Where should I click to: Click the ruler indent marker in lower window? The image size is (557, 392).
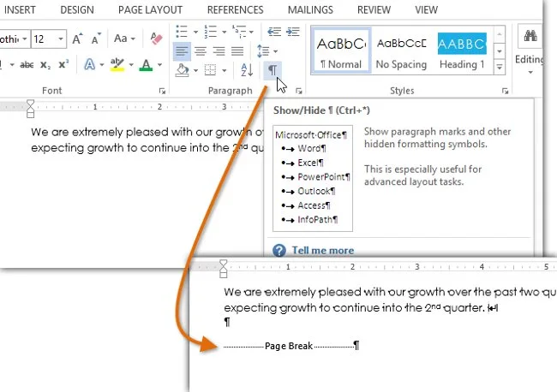tap(223, 269)
